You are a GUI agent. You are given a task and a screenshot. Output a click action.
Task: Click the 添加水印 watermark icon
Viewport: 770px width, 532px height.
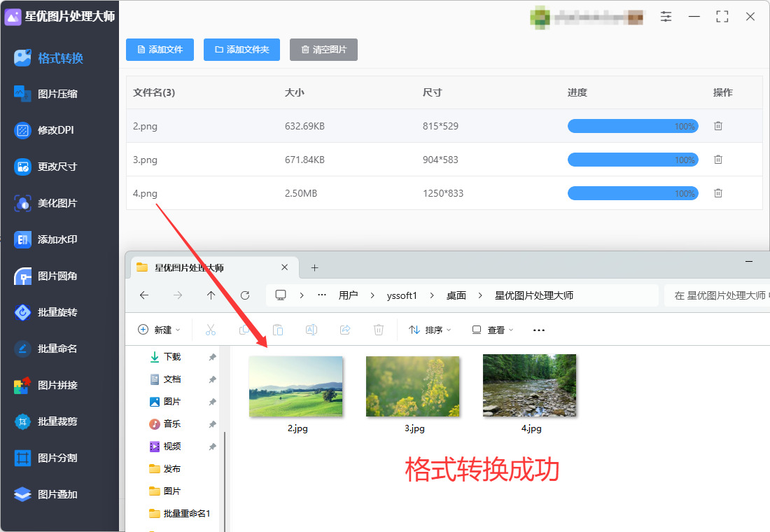(x=22, y=239)
